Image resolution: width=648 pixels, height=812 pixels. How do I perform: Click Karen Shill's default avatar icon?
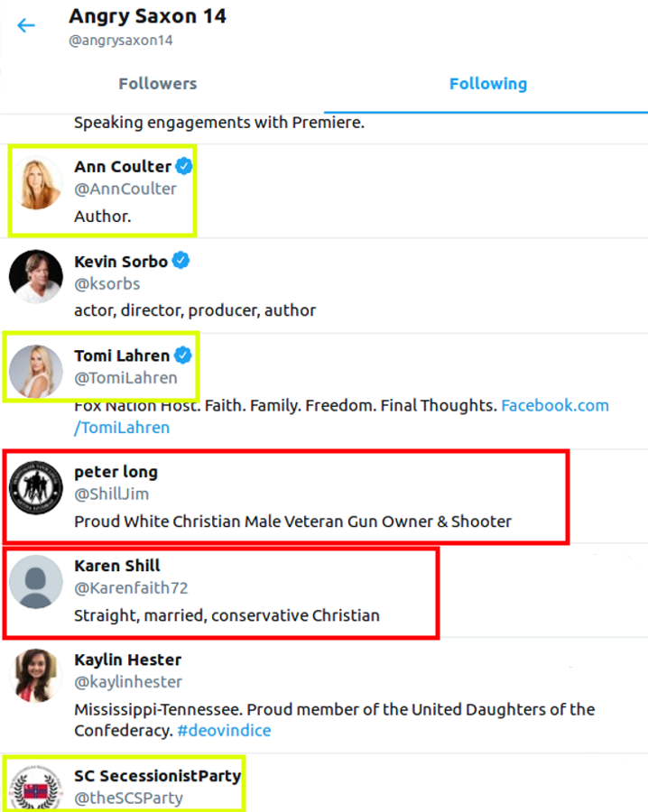tap(36, 582)
